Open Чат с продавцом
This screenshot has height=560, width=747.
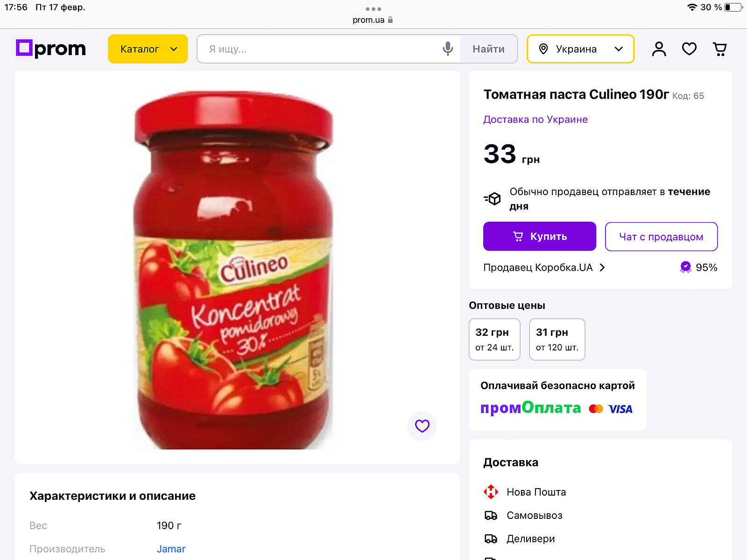(661, 237)
